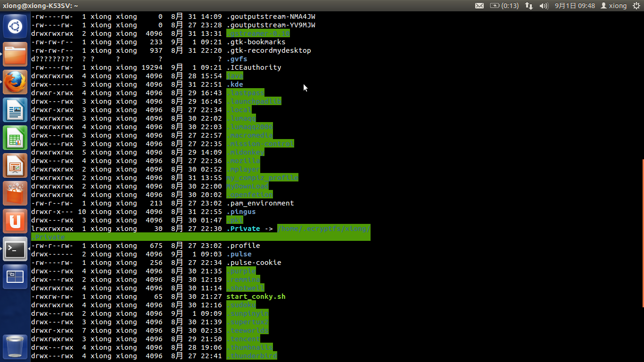Image resolution: width=644 pixels, height=362 pixels.
Task: Click the .pulse-cookie file name
Action: [254, 263]
